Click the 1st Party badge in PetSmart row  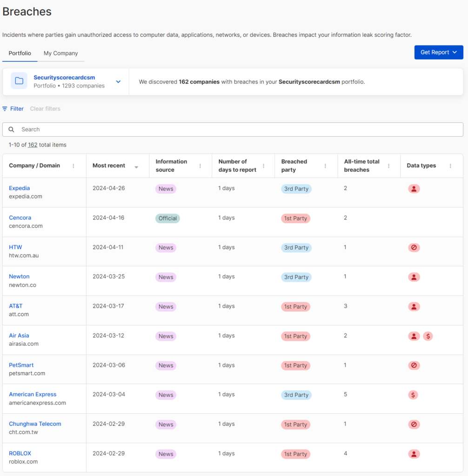pyautogui.click(x=296, y=365)
